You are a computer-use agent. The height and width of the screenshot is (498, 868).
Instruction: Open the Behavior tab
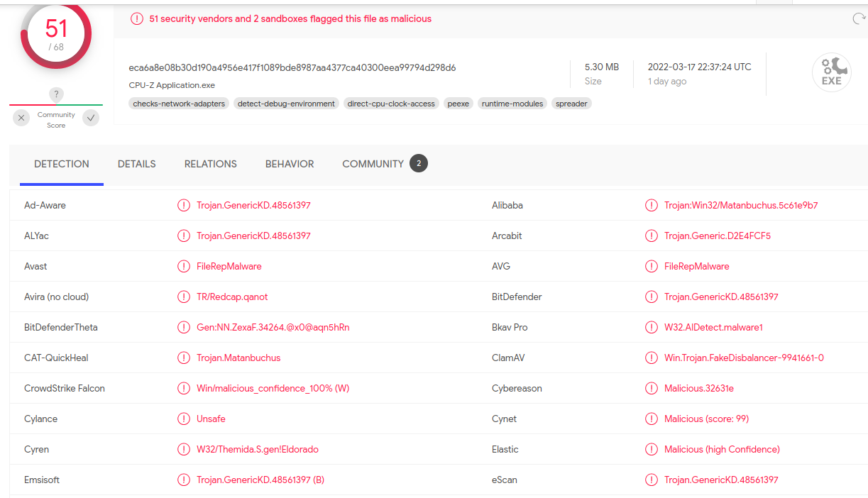290,164
